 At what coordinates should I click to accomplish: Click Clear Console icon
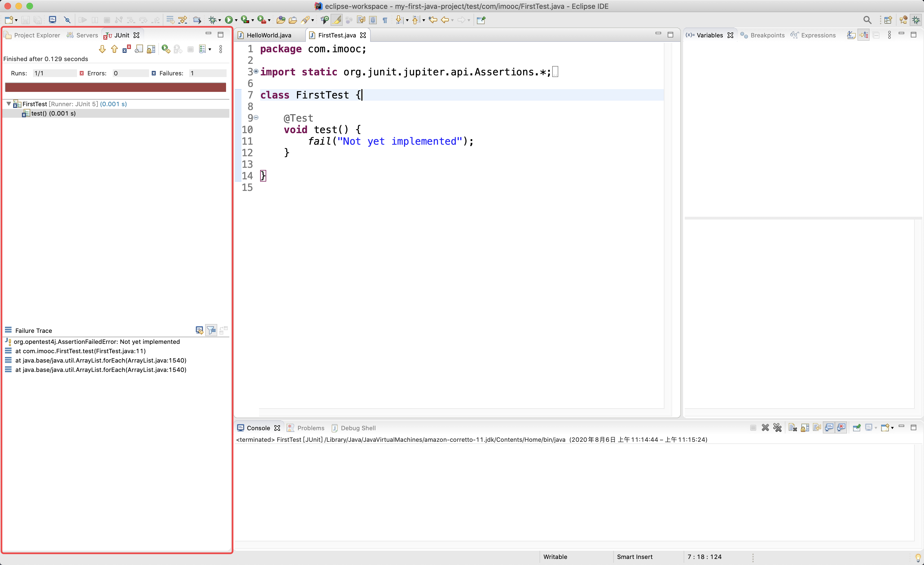[x=792, y=428]
